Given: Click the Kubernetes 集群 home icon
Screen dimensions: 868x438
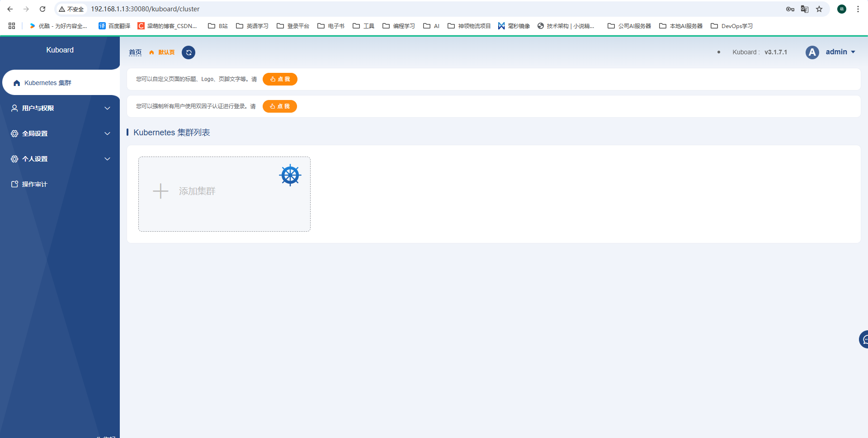Looking at the screenshot, I should coord(17,83).
